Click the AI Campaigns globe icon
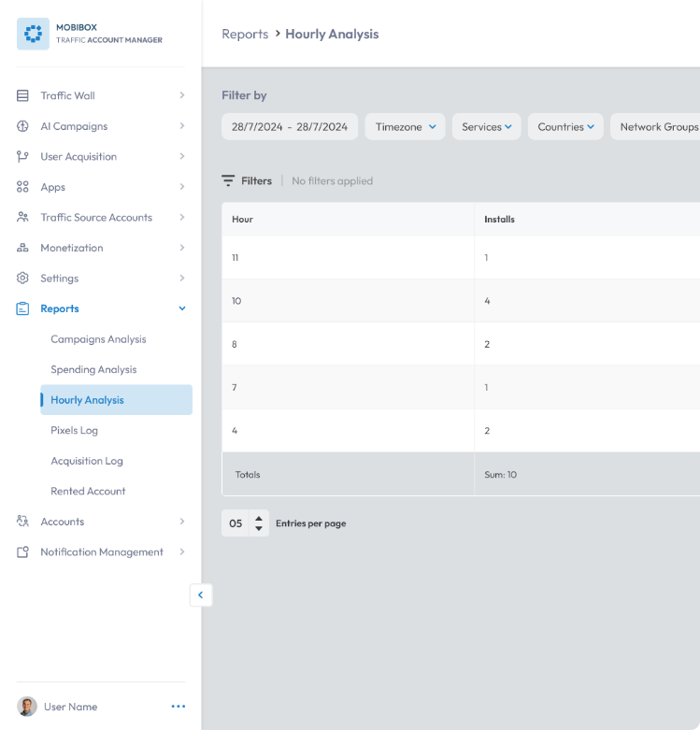700x730 pixels. tap(22, 126)
